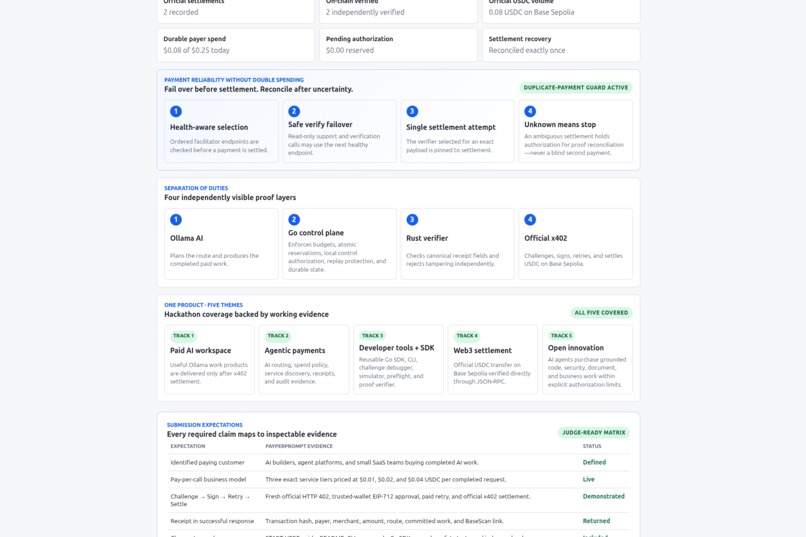This screenshot has height=537, width=806.
Task: Click the 'Settlement recovery' label
Action: (x=520, y=39)
